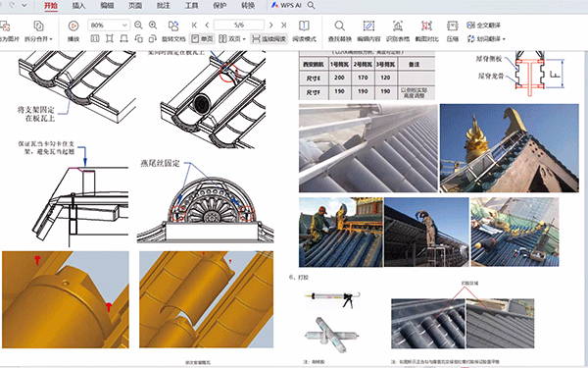Expand the 划词翻译 dropdown arrow
This screenshot has height=368, width=588.
[x=504, y=39]
